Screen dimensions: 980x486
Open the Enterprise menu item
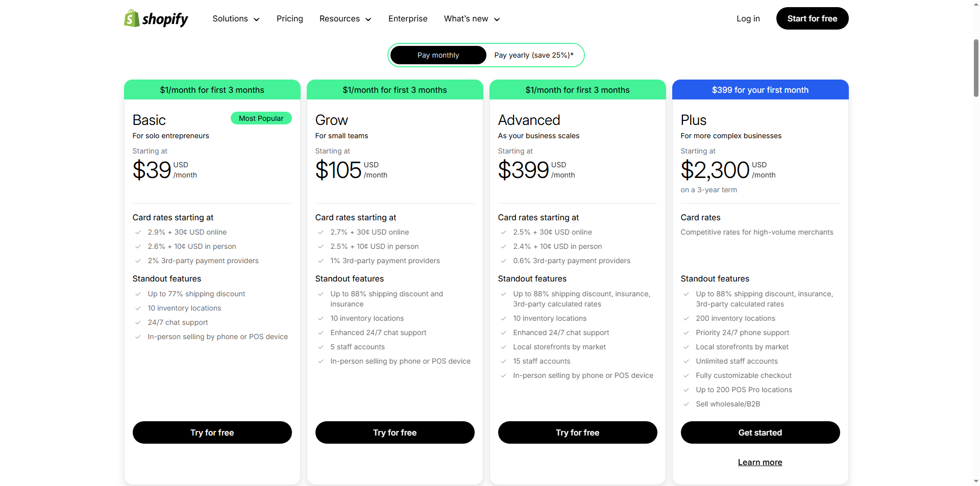(408, 19)
